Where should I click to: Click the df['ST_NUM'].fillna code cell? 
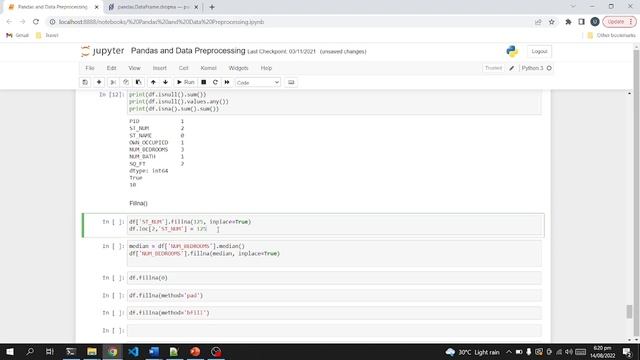coord(334,225)
